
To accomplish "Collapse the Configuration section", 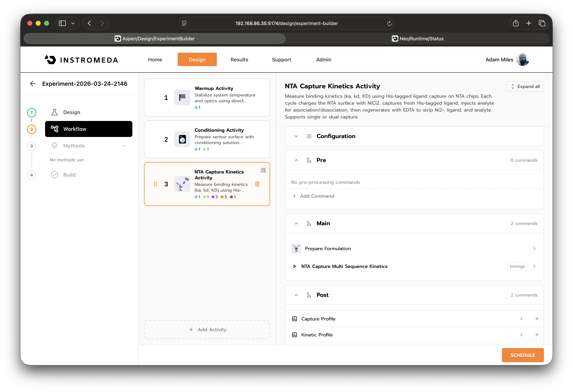I will [296, 136].
